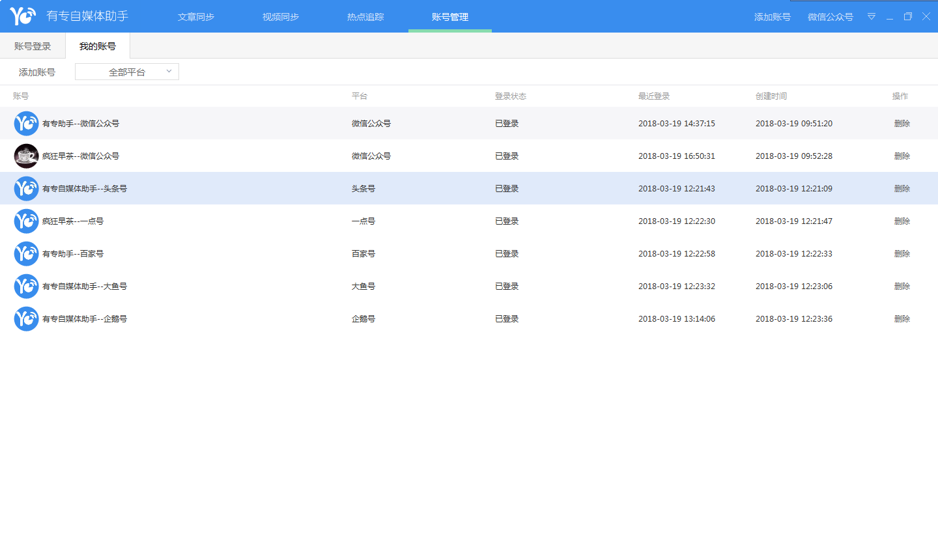Click avatar icon of 有专自媒体助手--企鹅号
This screenshot has height=560, width=938.
(26, 319)
